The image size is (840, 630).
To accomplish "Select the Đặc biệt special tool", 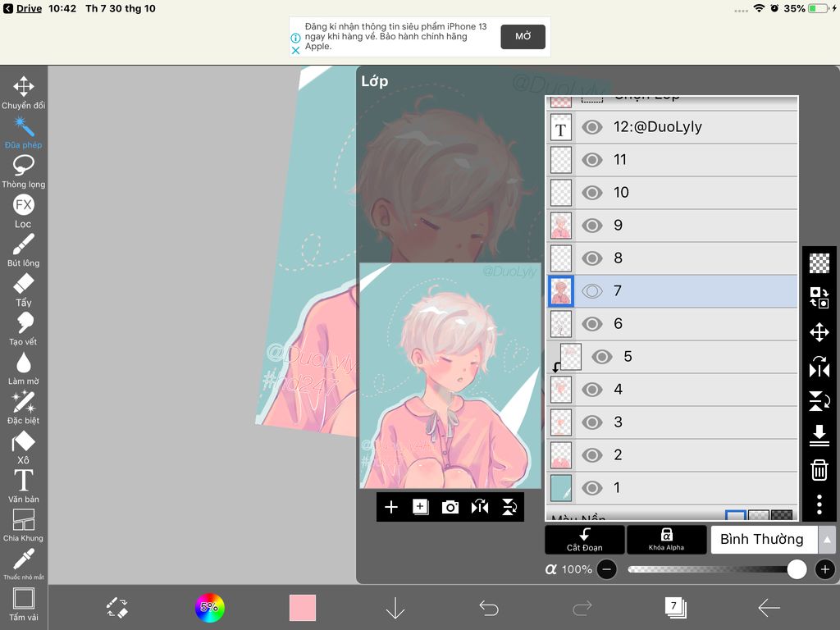I will pyautogui.click(x=24, y=407).
